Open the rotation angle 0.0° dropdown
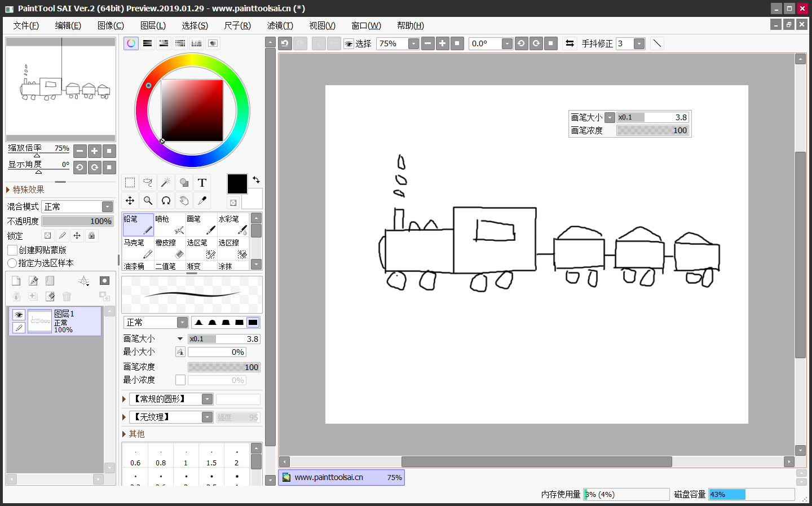Image resolution: width=812 pixels, height=506 pixels. (507, 44)
